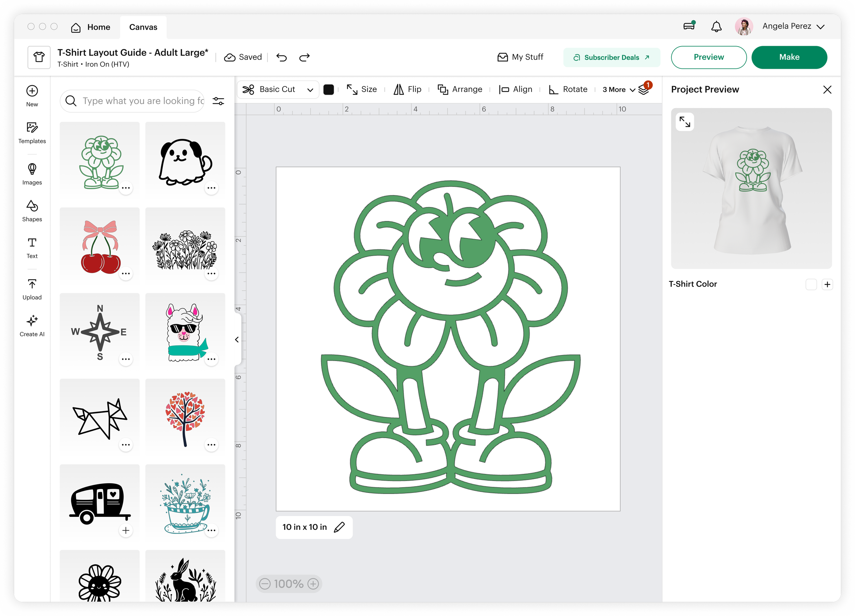Open the Shapes tool in sidebar

click(32, 210)
